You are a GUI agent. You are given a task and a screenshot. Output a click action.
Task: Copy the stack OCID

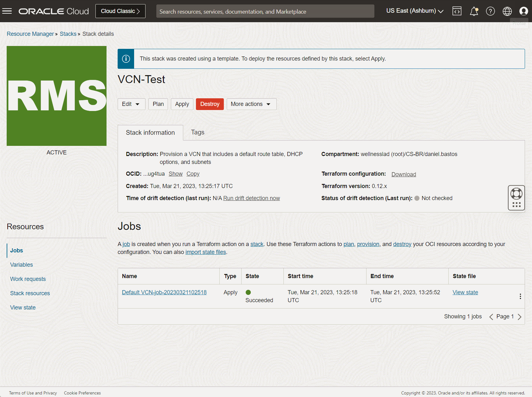click(x=193, y=174)
